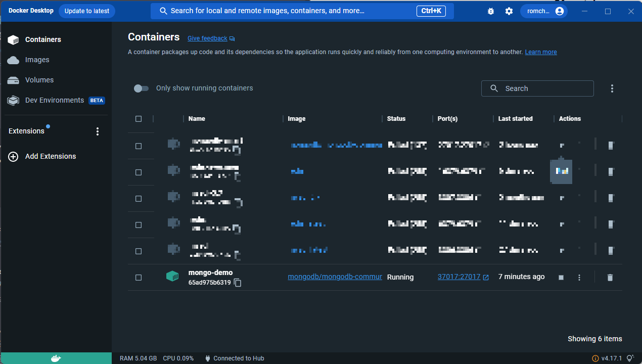This screenshot has width=642, height=364.
Task: Open the kebab menu beside Search
Action: (612, 88)
